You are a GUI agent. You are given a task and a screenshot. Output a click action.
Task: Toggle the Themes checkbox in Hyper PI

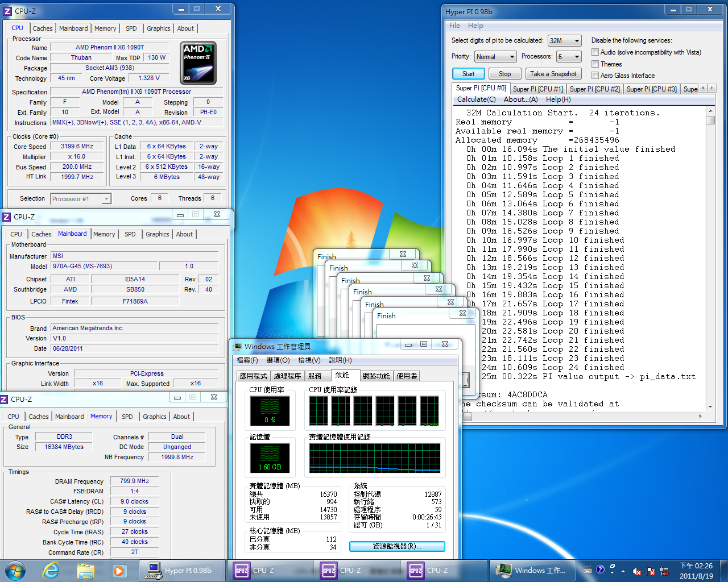pos(595,64)
